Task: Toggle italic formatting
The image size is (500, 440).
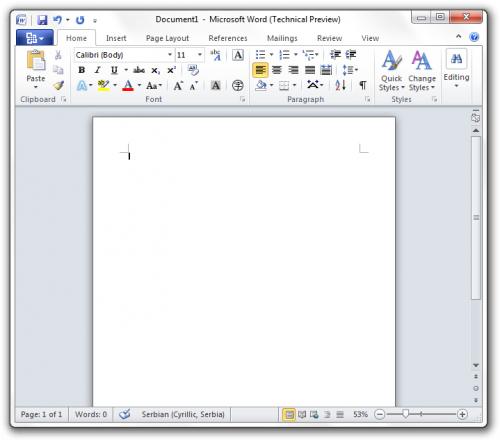Action: [97, 70]
